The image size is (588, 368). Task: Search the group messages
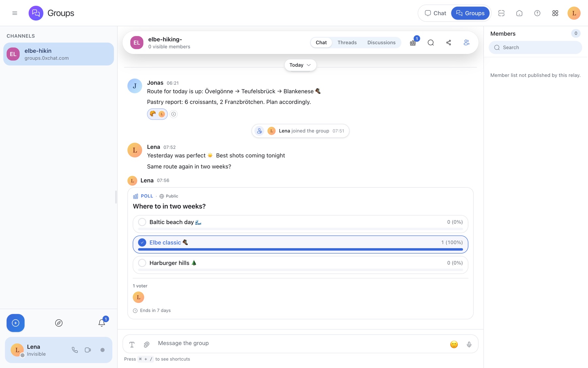(x=431, y=43)
